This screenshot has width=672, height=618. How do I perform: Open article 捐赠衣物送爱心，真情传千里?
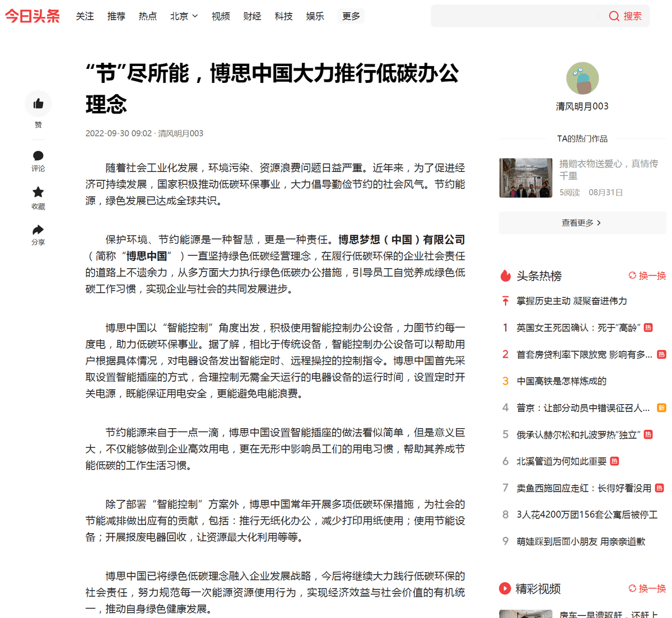click(x=609, y=170)
